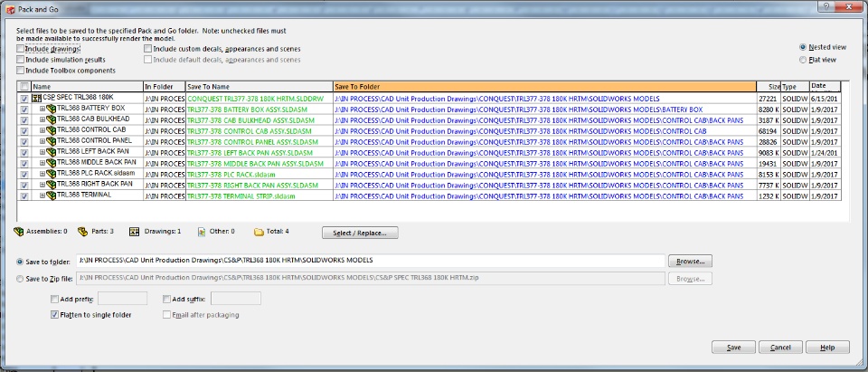Enable Include simulation results checkbox

tap(21, 60)
